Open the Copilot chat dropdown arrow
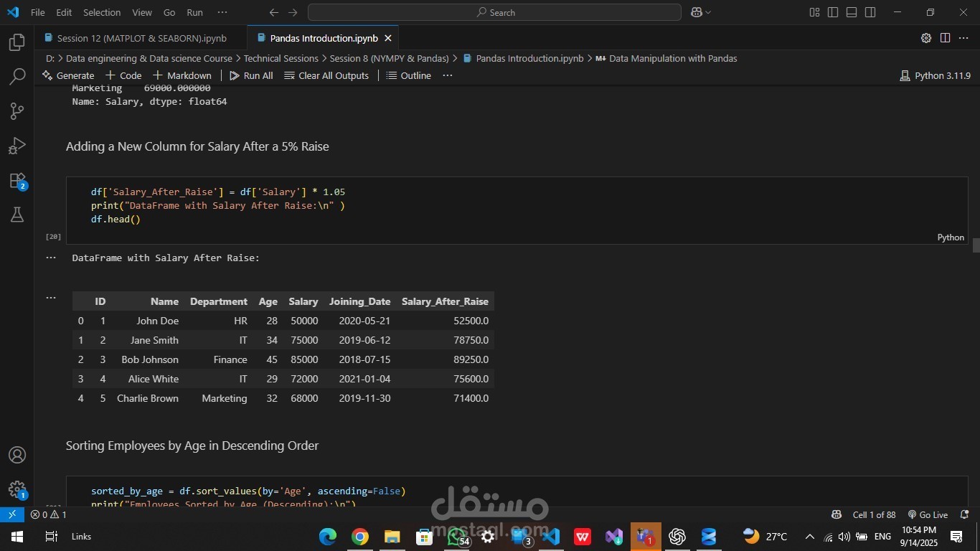This screenshot has width=980, height=551. [709, 12]
